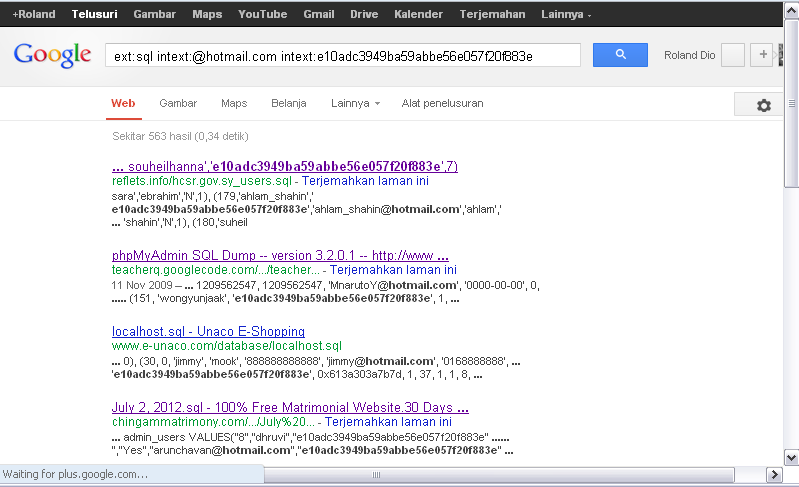This screenshot has width=799, height=487.
Task: Click the vertical scrollbar down arrow
Action: point(791,457)
